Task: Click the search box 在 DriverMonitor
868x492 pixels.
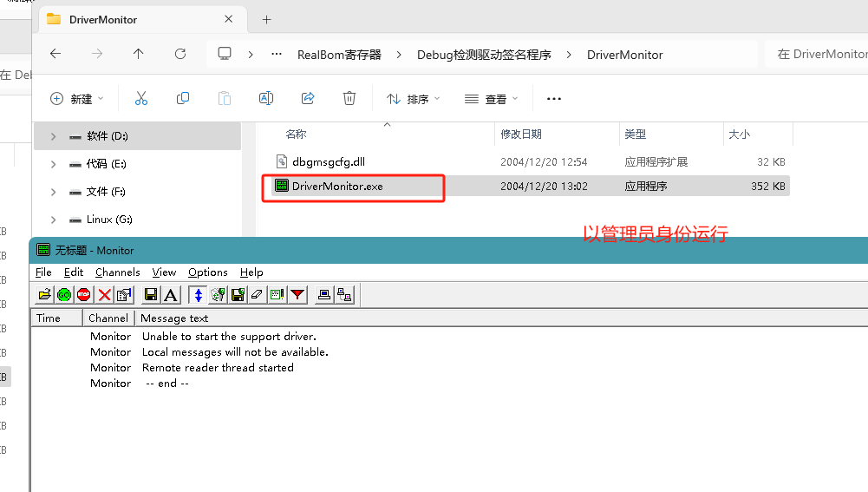Action: pos(817,54)
